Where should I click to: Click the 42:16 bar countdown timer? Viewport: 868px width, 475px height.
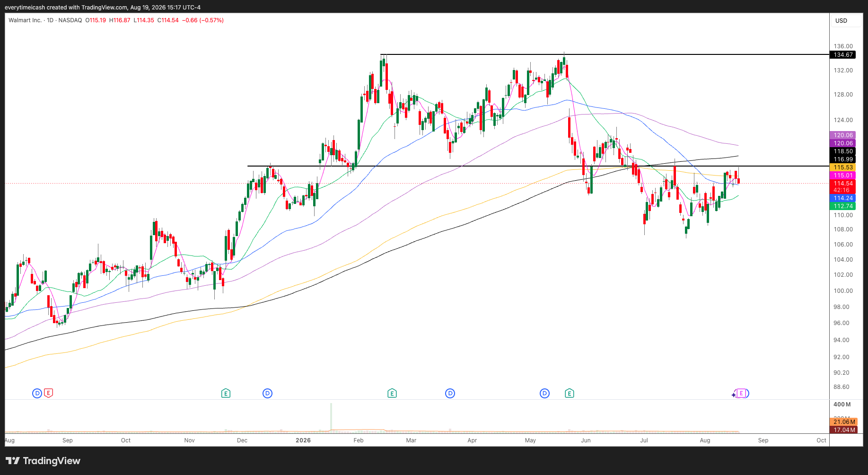(x=842, y=190)
